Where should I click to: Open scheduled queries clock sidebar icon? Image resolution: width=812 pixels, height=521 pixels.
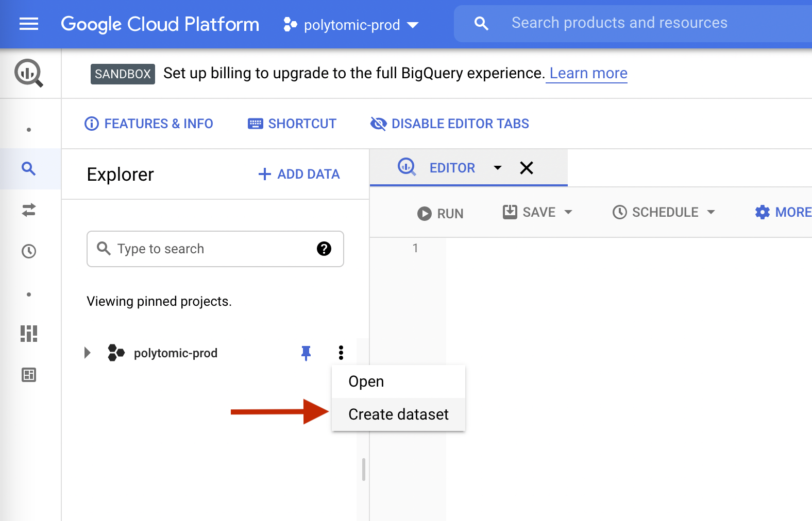[x=29, y=251]
